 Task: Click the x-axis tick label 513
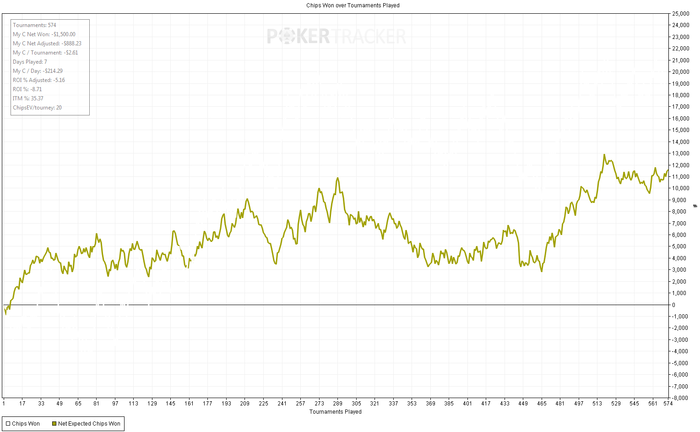click(x=597, y=403)
